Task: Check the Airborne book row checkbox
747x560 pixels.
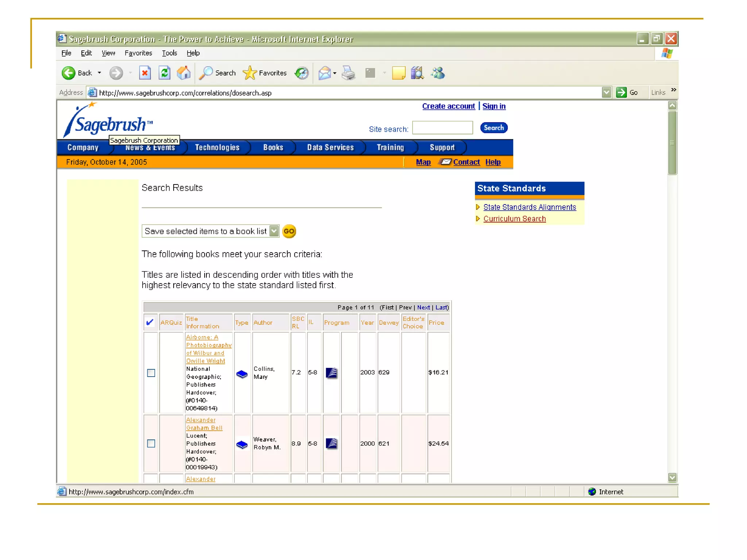Action: (151, 373)
